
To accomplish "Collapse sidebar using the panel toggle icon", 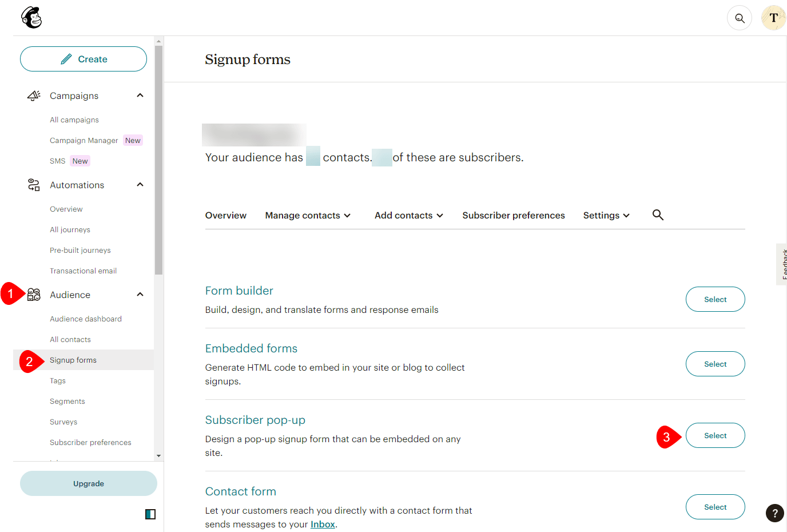I will tap(150, 514).
